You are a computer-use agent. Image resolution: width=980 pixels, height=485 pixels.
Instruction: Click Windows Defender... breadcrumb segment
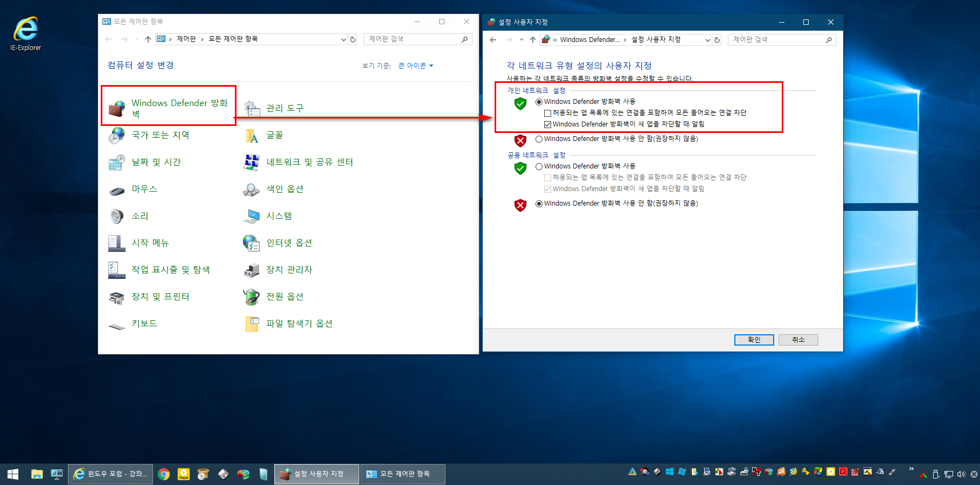click(590, 40)
